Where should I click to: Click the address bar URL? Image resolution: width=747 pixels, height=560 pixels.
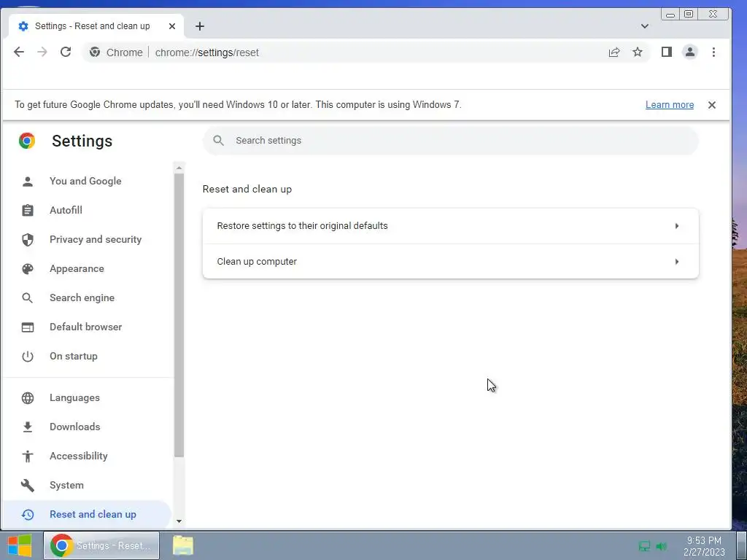click(206, 52)
